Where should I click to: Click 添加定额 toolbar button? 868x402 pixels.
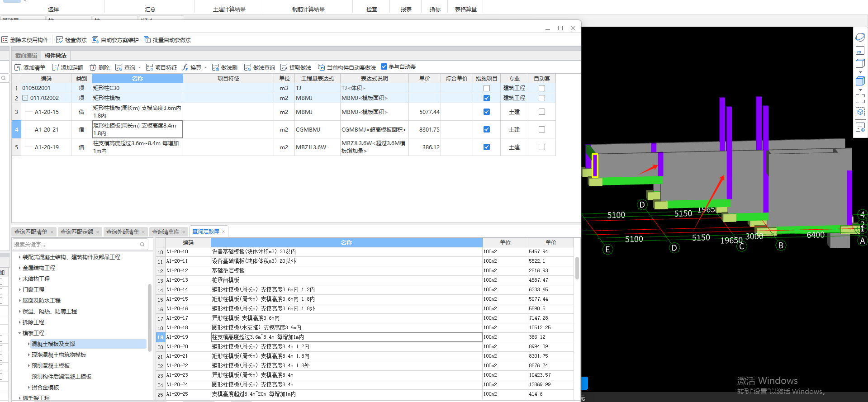pyautogui.click(x=67, y=67)
